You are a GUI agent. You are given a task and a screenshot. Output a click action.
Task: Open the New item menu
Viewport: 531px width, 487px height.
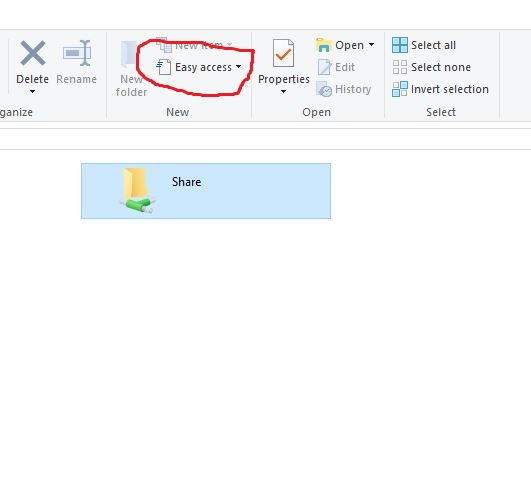coord(194,45)
